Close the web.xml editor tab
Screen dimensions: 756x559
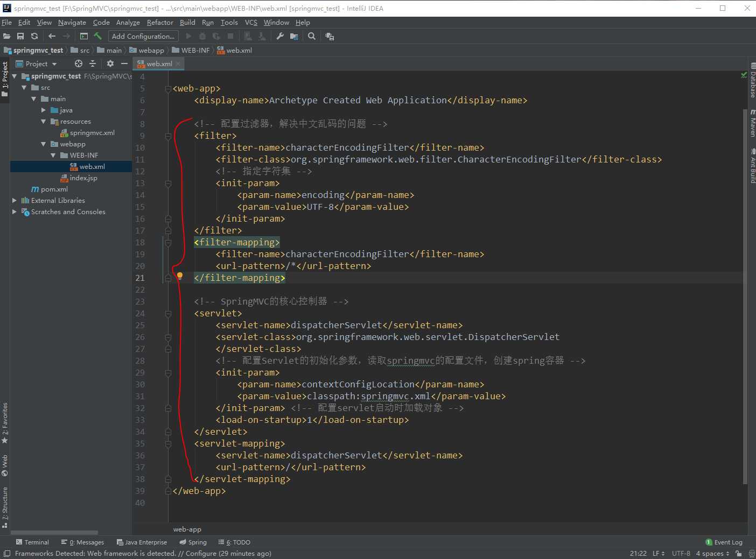(178, 63)
